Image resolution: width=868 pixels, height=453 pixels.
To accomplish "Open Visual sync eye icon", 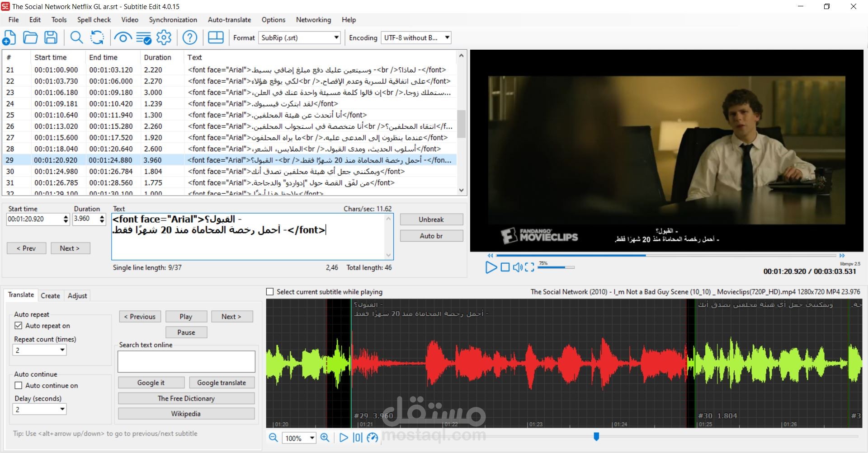I will (123, 37).
